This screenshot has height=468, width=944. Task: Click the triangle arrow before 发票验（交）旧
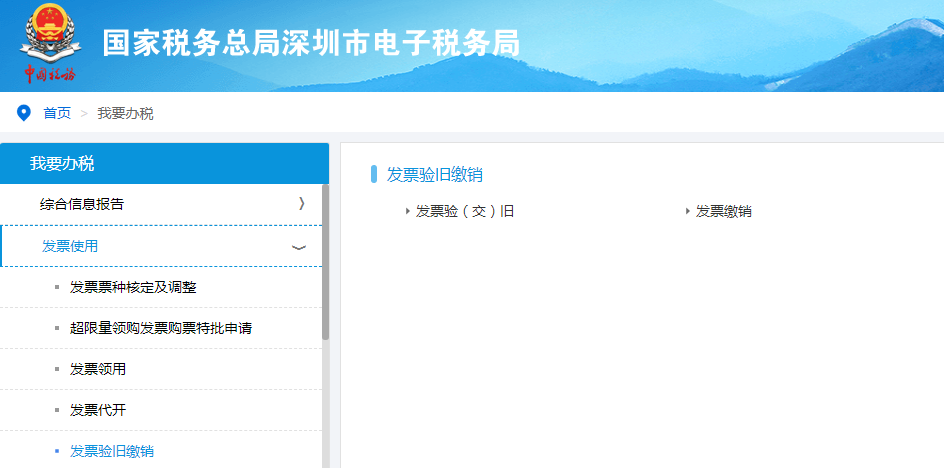(x=407, y=211)
